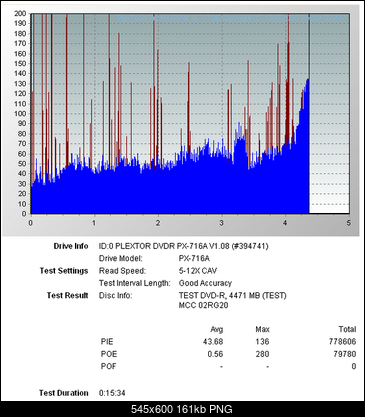The width and height of the screenshot is (365, 417).
Task: Click the media code 'MCC 02RG20'
Action: coord(204,305)
